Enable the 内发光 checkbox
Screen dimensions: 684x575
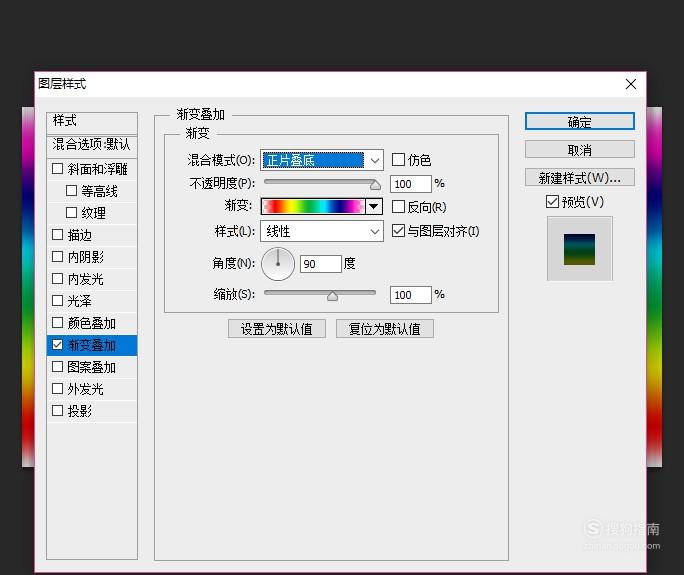[58, 278]
